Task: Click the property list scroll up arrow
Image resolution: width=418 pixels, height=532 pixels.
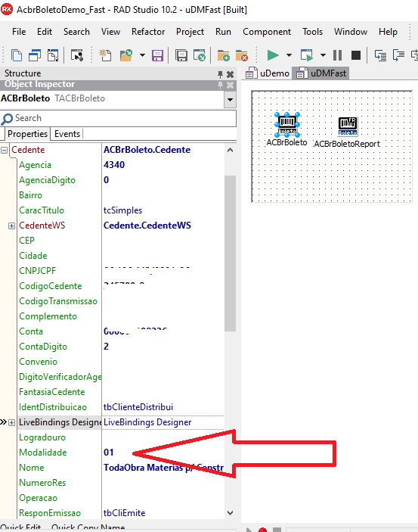Action: point(231,150)
